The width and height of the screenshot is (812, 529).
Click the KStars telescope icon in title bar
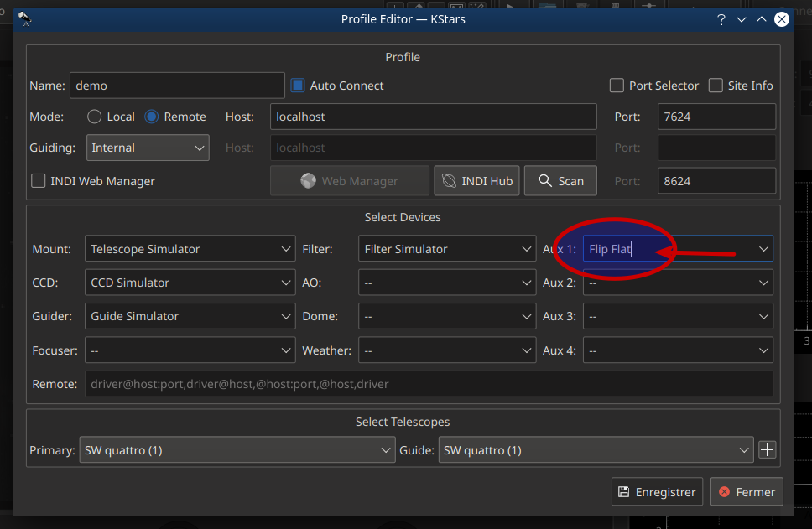(x=24, y=19)
